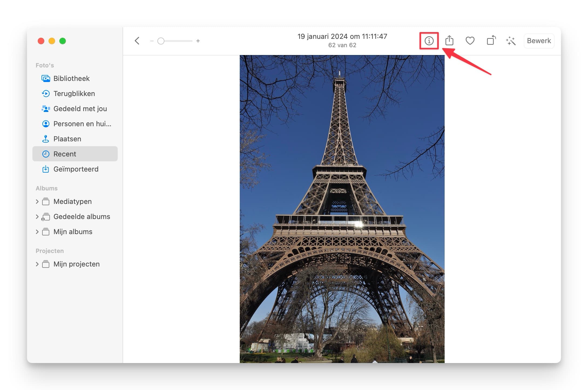Click the Recent clock icon
Viewport: 588px width, 390px height.
[46, 154]
